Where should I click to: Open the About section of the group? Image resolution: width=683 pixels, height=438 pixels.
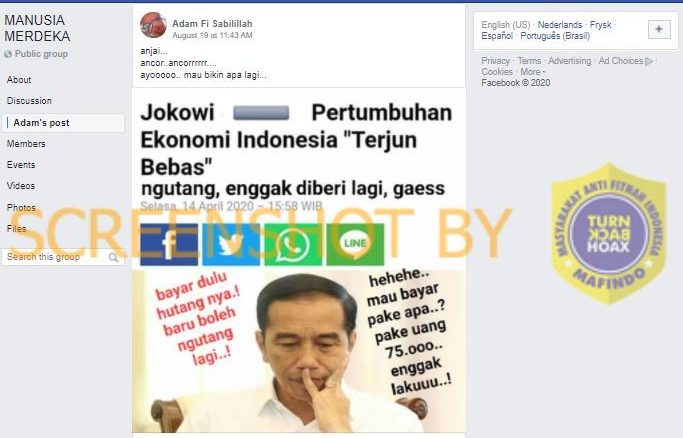(19, 80)
